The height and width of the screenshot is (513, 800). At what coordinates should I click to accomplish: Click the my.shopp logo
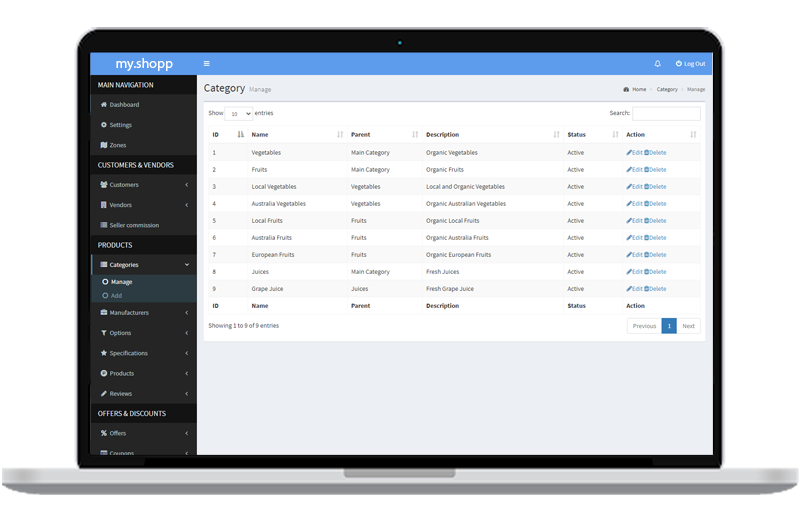144,64
